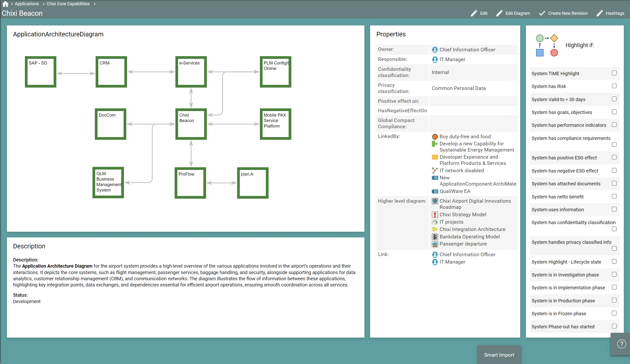Open the Chixi Core Capabilities breadcrumb
This screenshot has height=364, width=630.
[68, 4]
